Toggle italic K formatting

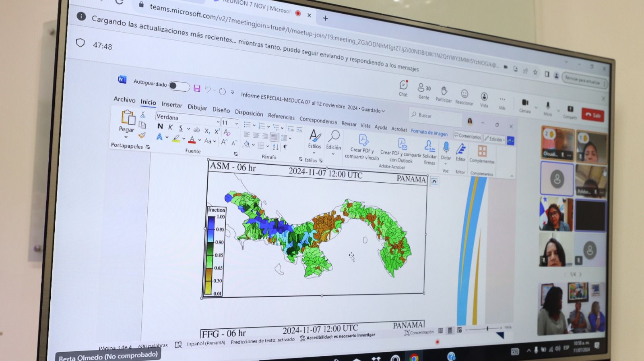(170, 127)
